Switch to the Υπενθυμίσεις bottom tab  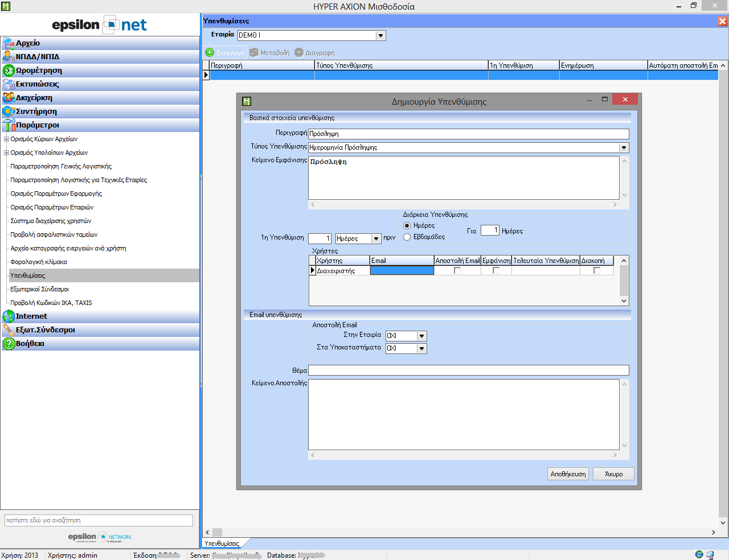click(x=222, y=543)
